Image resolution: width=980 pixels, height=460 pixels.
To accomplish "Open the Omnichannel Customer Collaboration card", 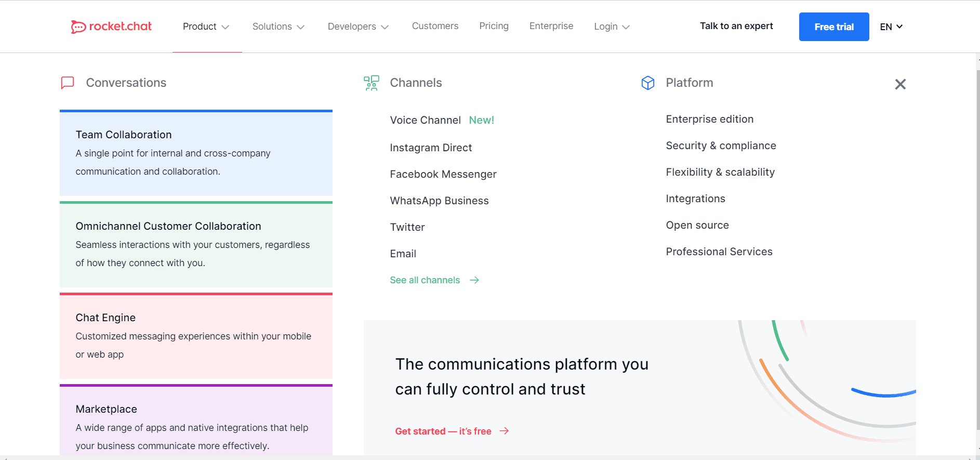I will tap(196, 244).
